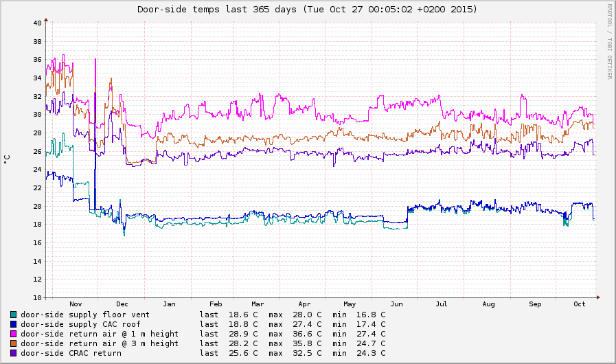Click the y-axis value 16
This screenshot has height=364, width=616.
coord(37,243)
